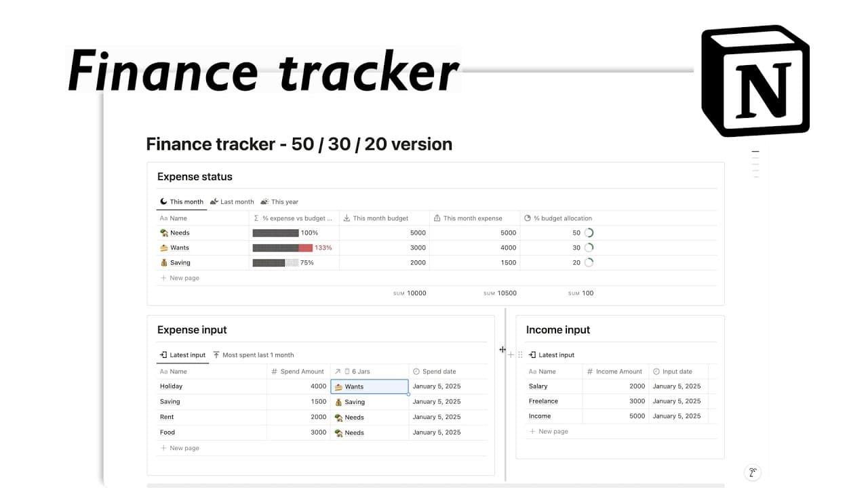
Task: Select the This month tab
Action: 182,201
